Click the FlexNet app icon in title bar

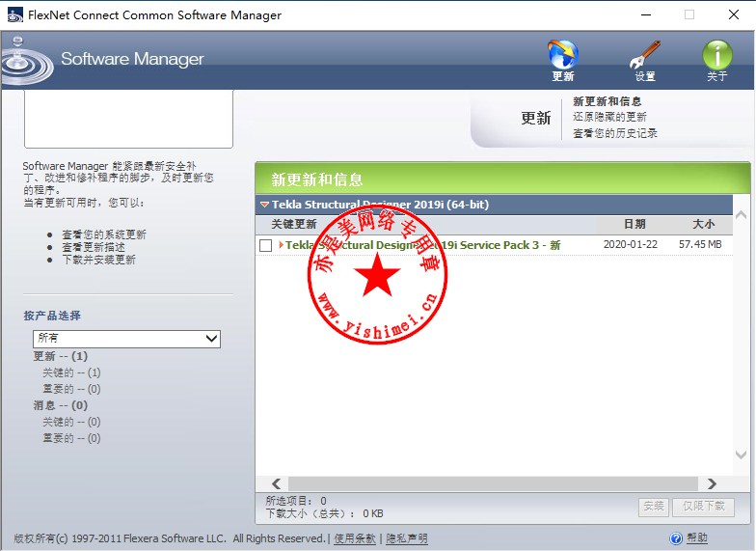tap(15, 15)
